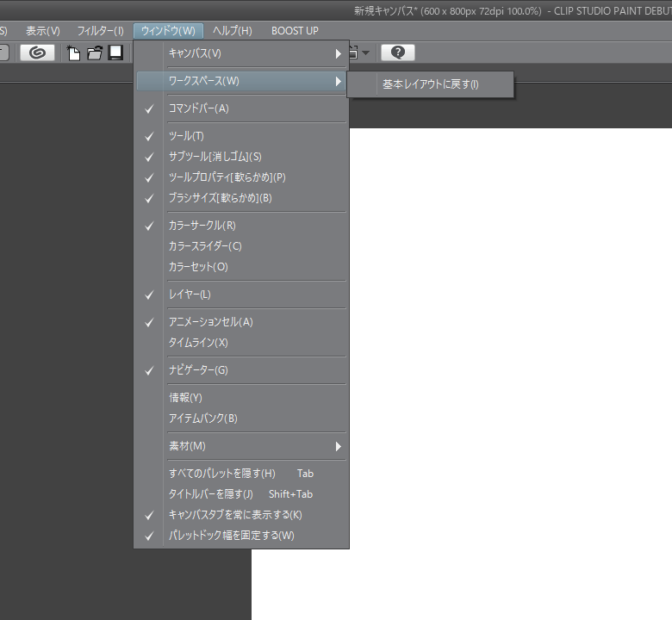Show the 情報(Y) palette
Screen dimensions: 672x620
241,398
